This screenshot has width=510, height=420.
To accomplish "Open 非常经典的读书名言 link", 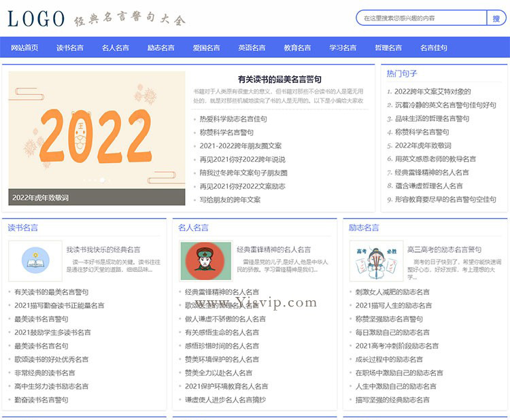I will (x=45, y=373).
